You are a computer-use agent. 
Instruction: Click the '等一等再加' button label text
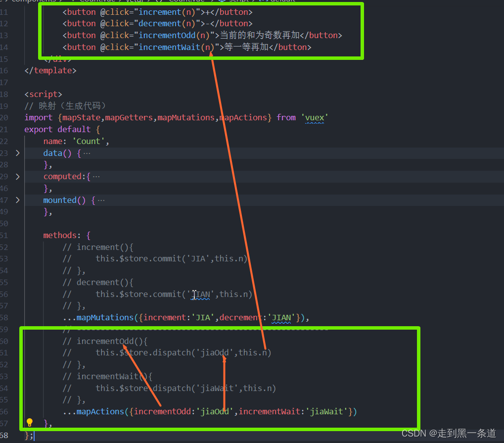pyautogui.click(x=246, y=48)
